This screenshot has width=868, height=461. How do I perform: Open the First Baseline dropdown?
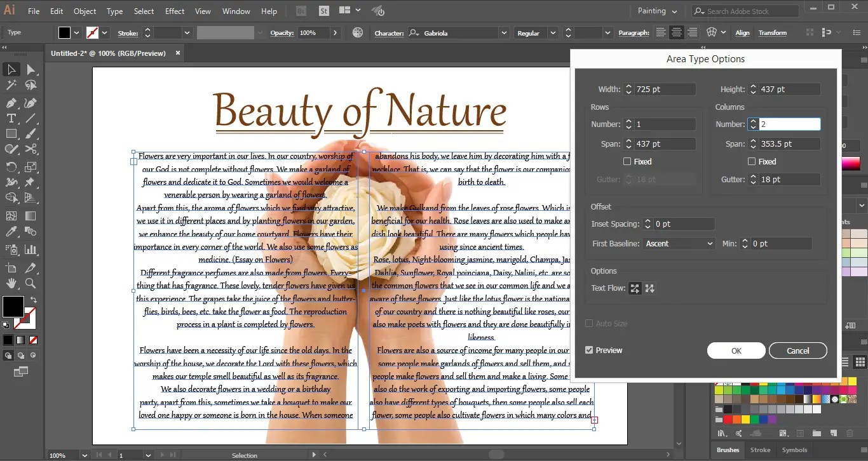(679, 244)
